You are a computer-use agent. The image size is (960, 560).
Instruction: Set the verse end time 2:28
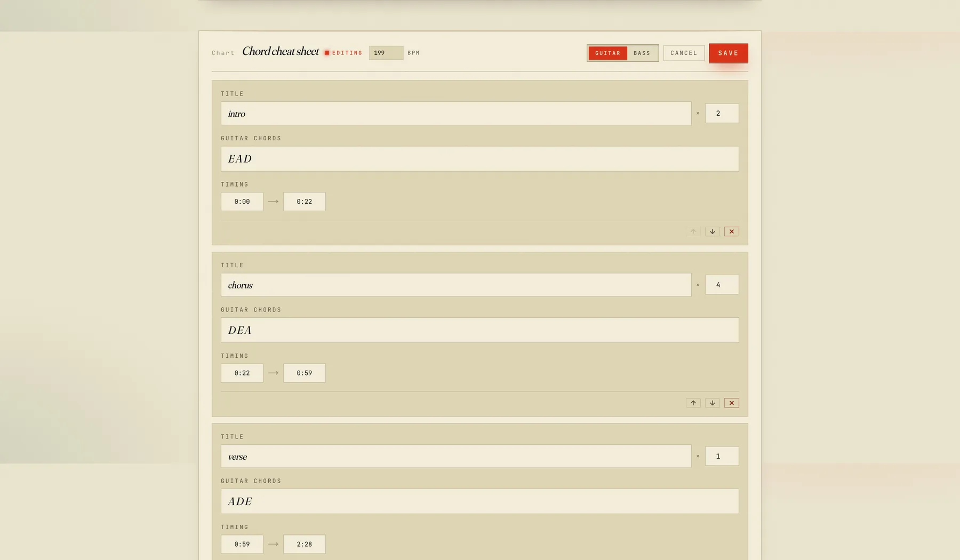tap(304, 544)
